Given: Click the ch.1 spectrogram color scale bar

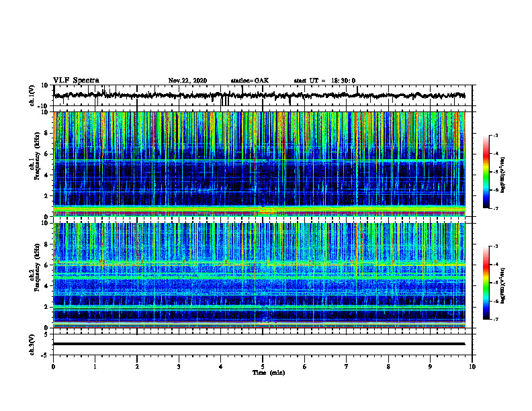Looking at the screenshot, I should click(486, 172).
